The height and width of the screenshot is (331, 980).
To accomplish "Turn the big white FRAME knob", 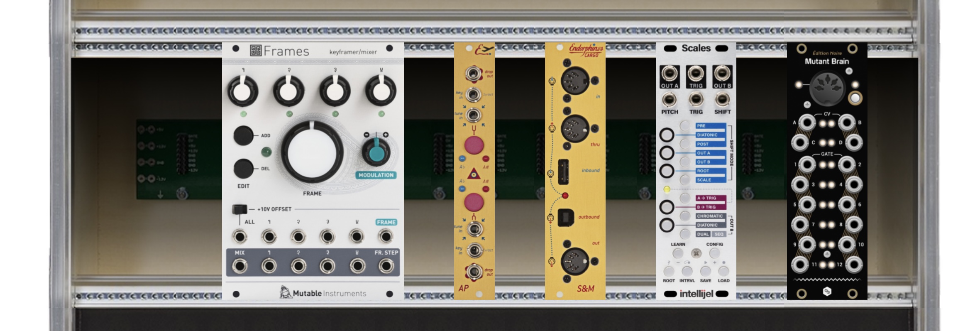I will tap(312, 152).
